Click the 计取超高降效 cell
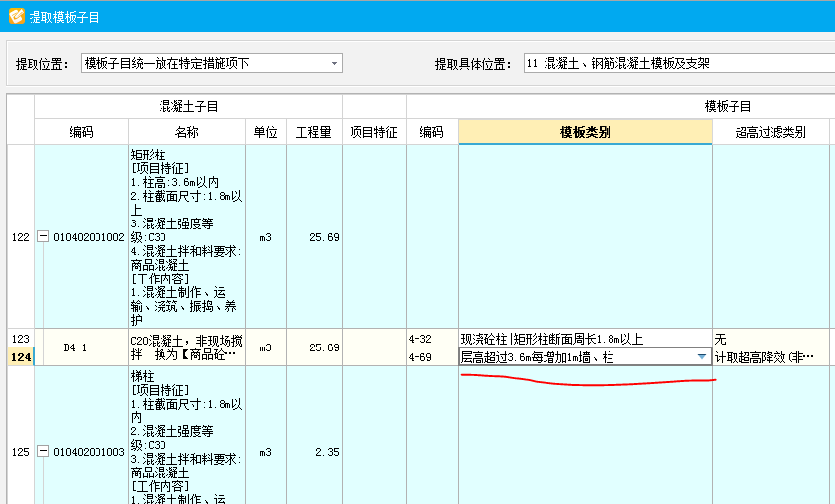The width and height of the screenshot is (835, 504). [x=771, y=357]
